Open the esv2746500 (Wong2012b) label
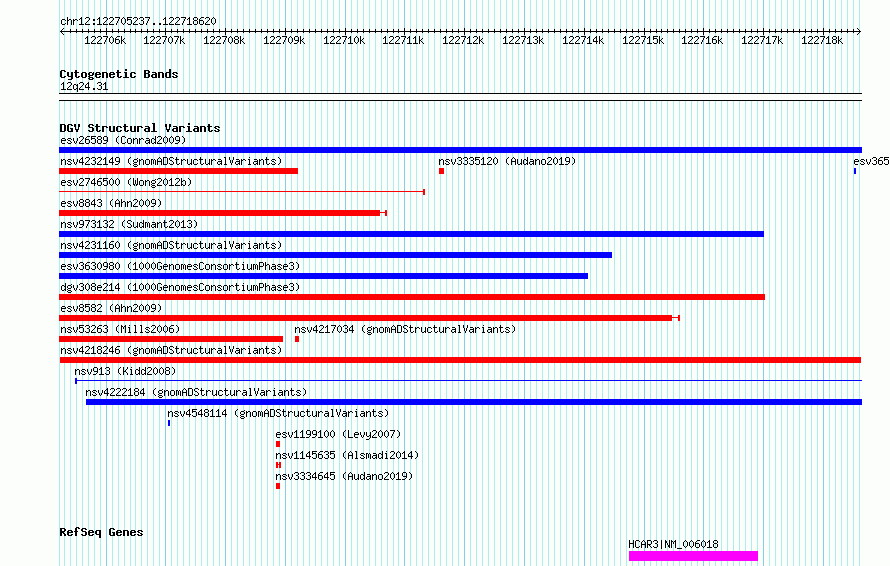 [126, 182]
